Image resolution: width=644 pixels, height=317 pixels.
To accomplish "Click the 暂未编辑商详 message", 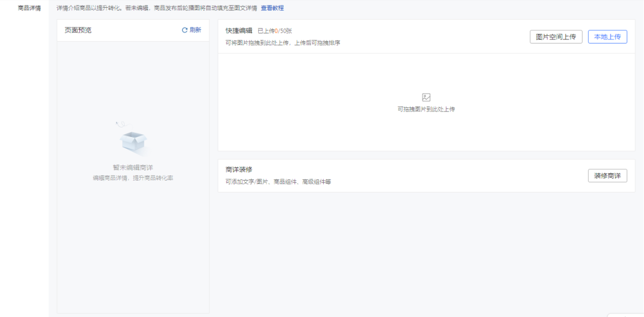I will (132, 167).
